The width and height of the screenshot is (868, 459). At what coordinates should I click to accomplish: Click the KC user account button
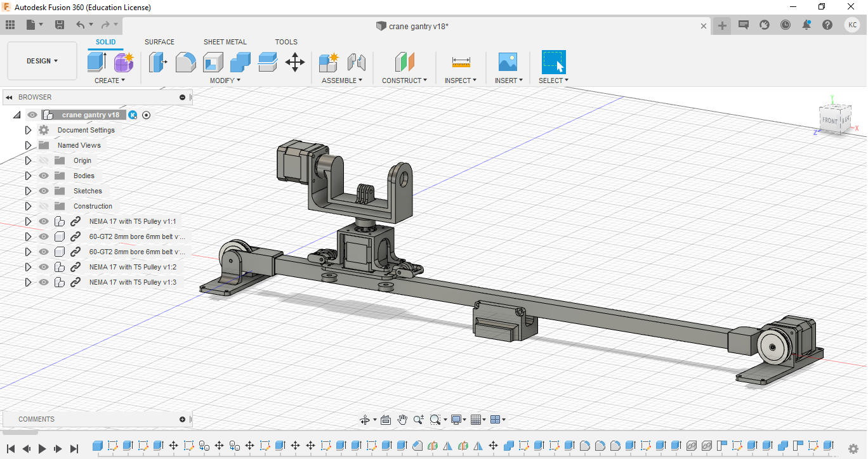click(852, 25)
